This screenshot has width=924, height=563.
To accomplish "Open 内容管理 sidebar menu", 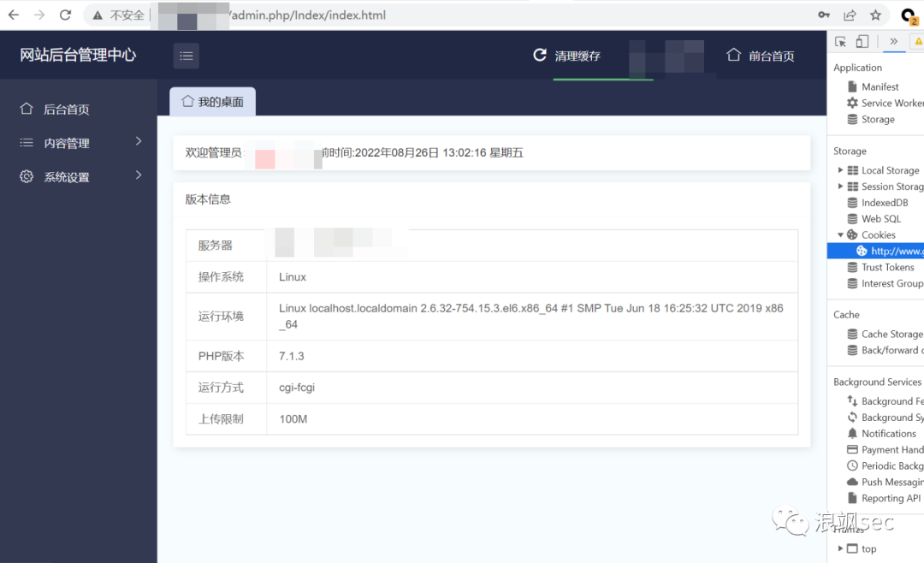I will coord(67,143).
